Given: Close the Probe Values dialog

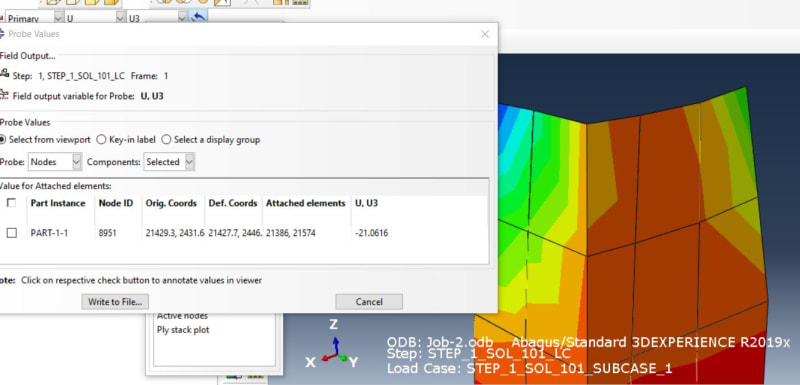Looking at the screenshot, I should pos(485,34).
